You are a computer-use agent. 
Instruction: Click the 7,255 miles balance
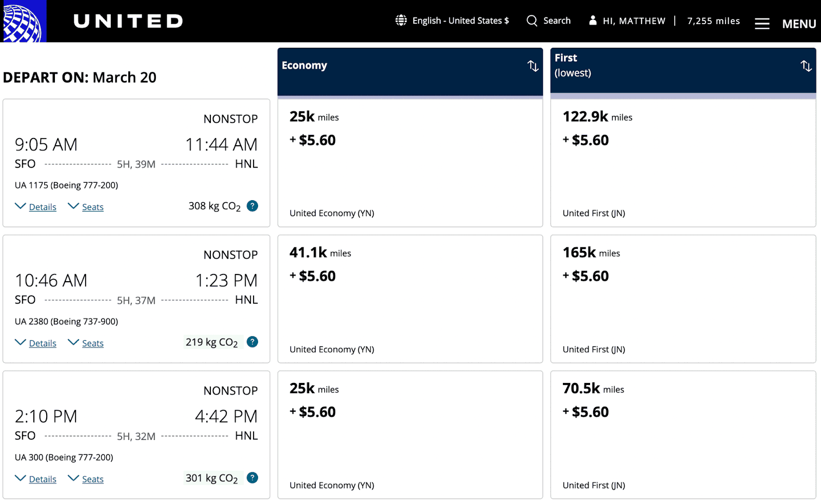[713, 21]
